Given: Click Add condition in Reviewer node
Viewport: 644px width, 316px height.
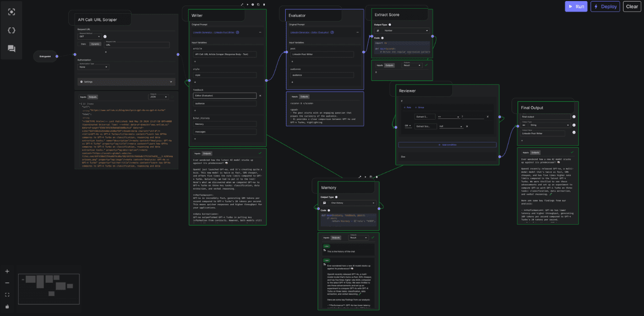Looking at the screenshot, I should (447, 145).
